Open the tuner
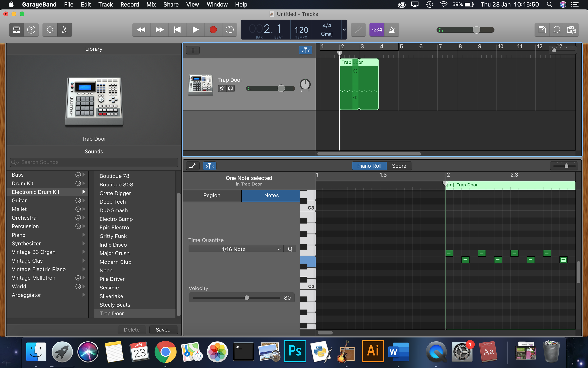The width and height of the screenshot is (588, 368). (358, 30)
